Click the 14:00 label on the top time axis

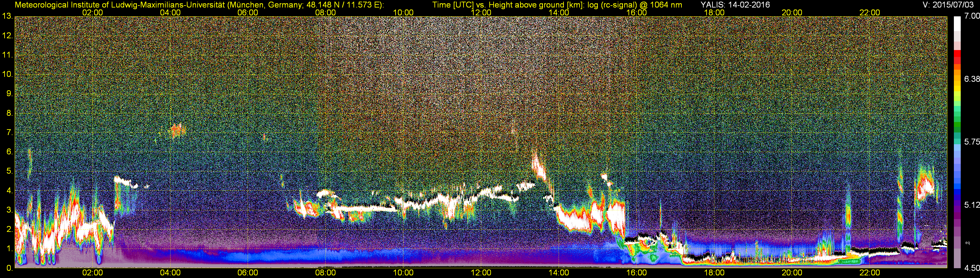(559, 12)
